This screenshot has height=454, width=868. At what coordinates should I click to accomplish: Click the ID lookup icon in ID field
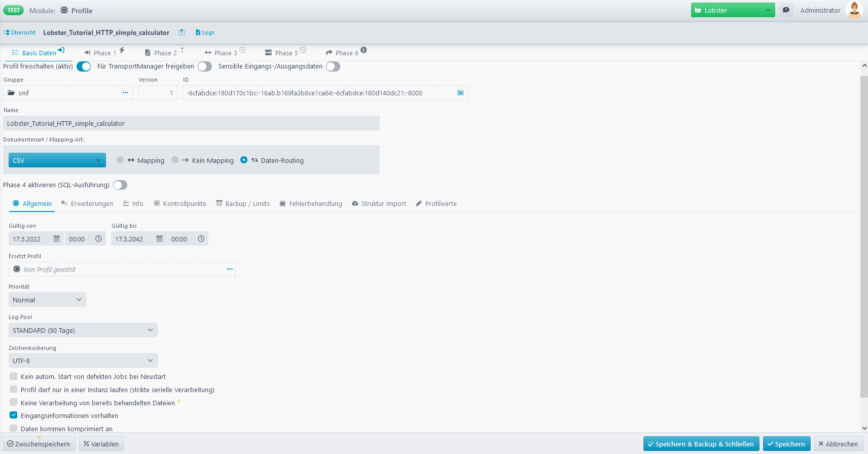point(460,93)
